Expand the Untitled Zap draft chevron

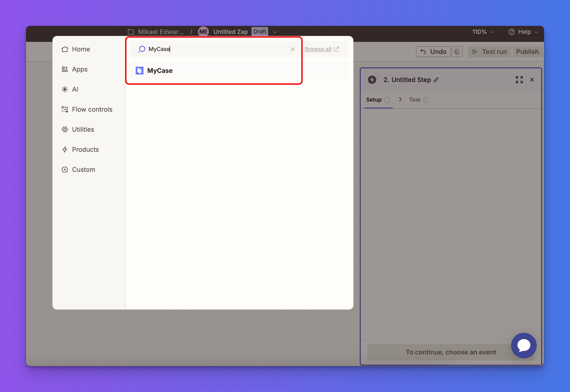[x=275, y=32]
